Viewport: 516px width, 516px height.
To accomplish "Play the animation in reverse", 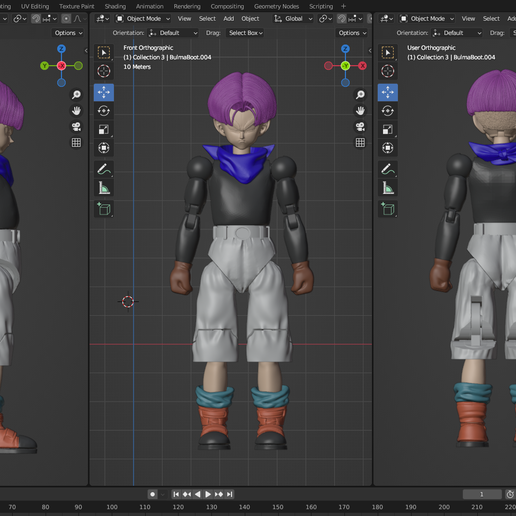I will click(198, 494).
